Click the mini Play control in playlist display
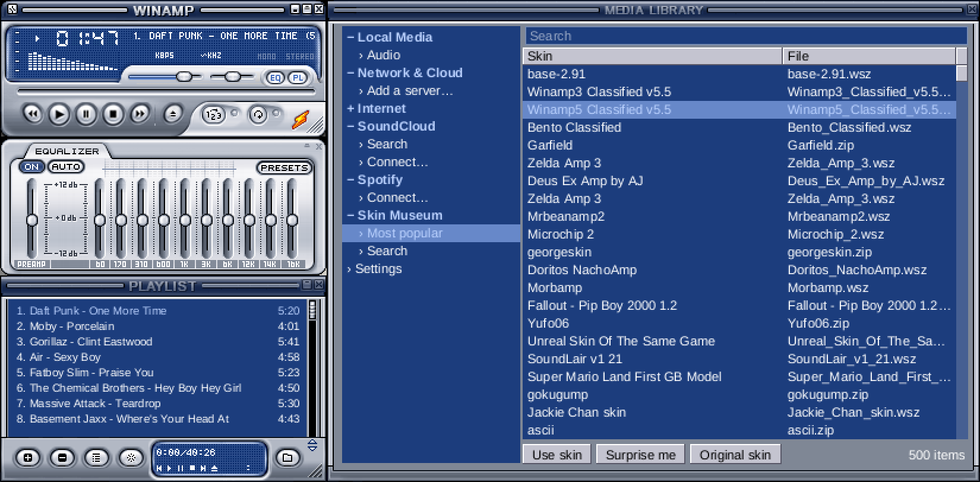Viewport: 980px width, 482px height. coord(169,468)
